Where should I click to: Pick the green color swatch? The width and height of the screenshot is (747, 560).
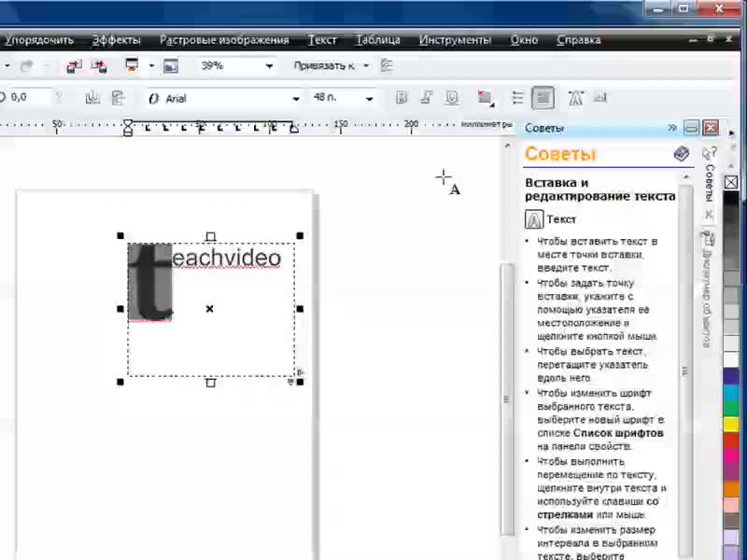pos(731,408)
